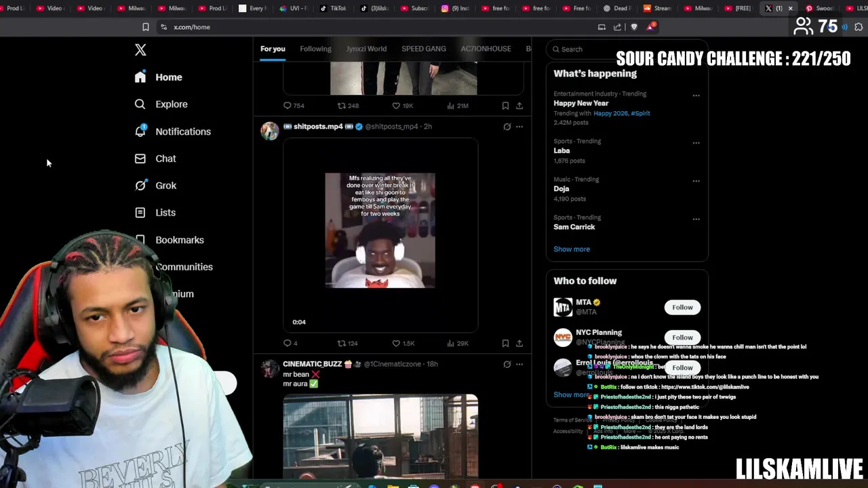
Task: Repost the shitposts.mp4 post
Action: pos(348,344)
